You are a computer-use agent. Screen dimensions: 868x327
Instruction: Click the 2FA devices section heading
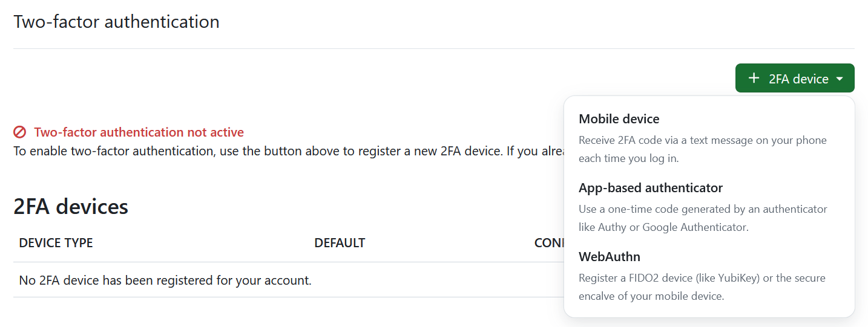[x=71, y=207]
